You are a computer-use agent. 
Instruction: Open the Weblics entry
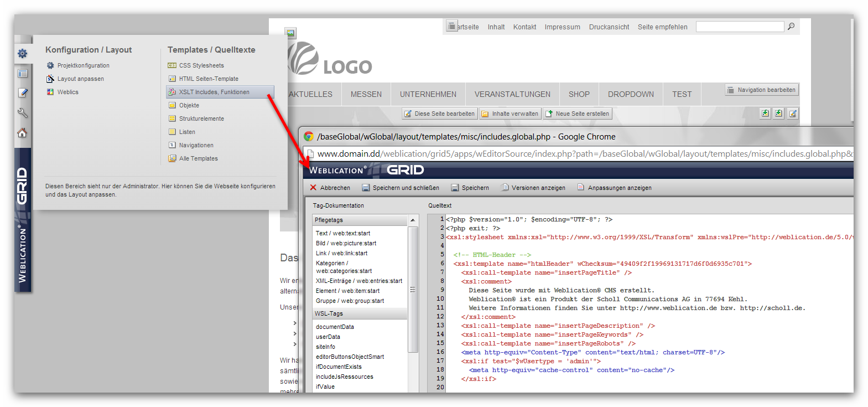click(x=68, y=92)
